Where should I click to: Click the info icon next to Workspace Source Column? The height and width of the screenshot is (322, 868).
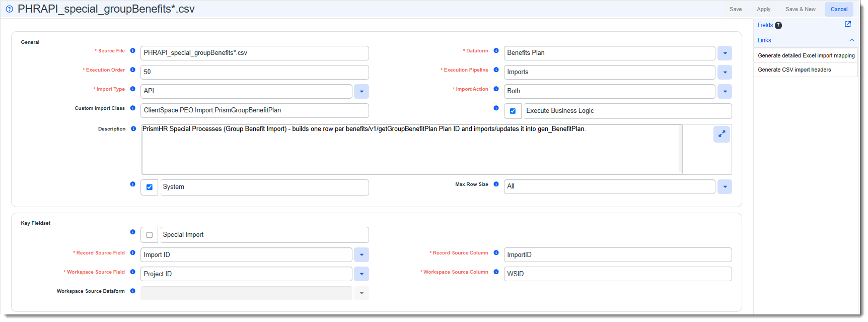point(496,272)
